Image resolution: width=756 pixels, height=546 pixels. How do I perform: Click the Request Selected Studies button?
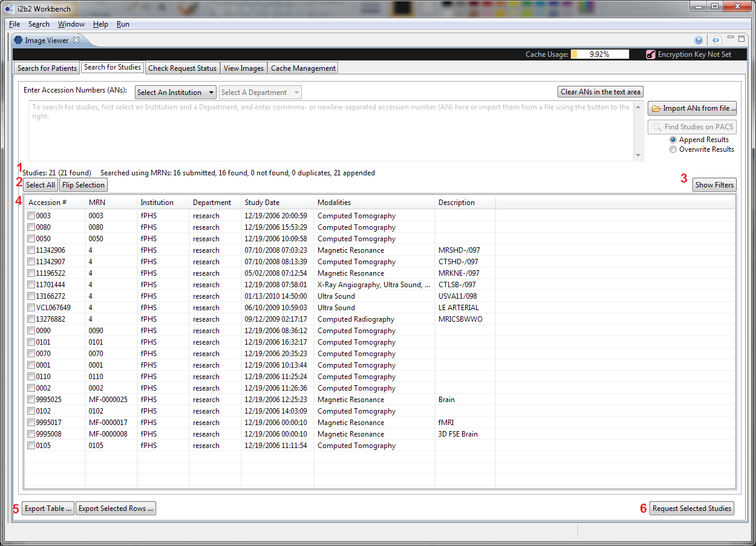click(x=692, y=509)
